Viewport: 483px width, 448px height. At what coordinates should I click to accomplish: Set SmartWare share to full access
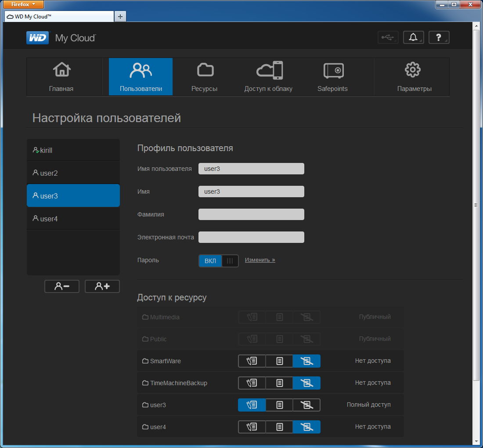[252, 361]
